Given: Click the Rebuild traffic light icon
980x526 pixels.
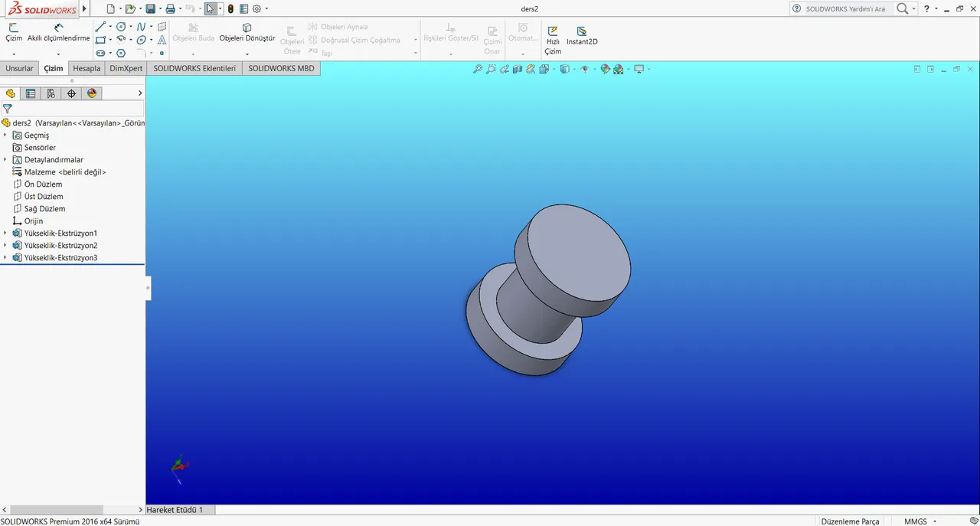Looking at the screenshot, I should coord(230,9).
